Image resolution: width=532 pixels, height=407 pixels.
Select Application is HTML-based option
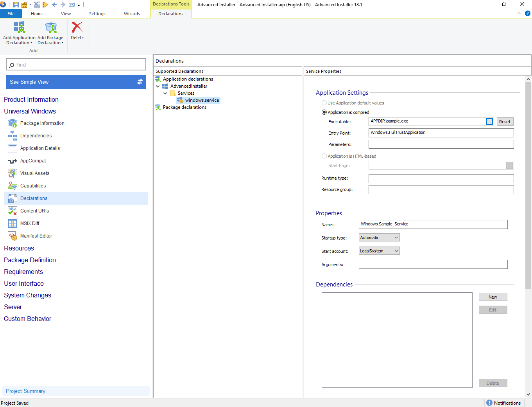[324, 156]
